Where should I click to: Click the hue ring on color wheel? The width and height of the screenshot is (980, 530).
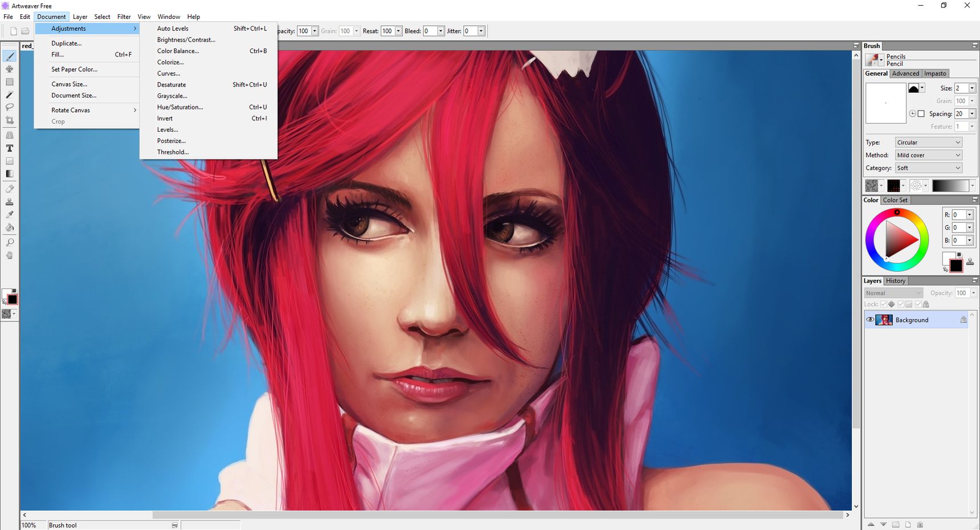tap(897, 212)
